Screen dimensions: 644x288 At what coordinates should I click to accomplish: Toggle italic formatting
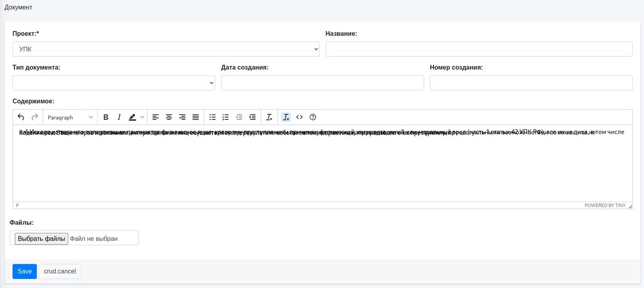click(119, 117)
